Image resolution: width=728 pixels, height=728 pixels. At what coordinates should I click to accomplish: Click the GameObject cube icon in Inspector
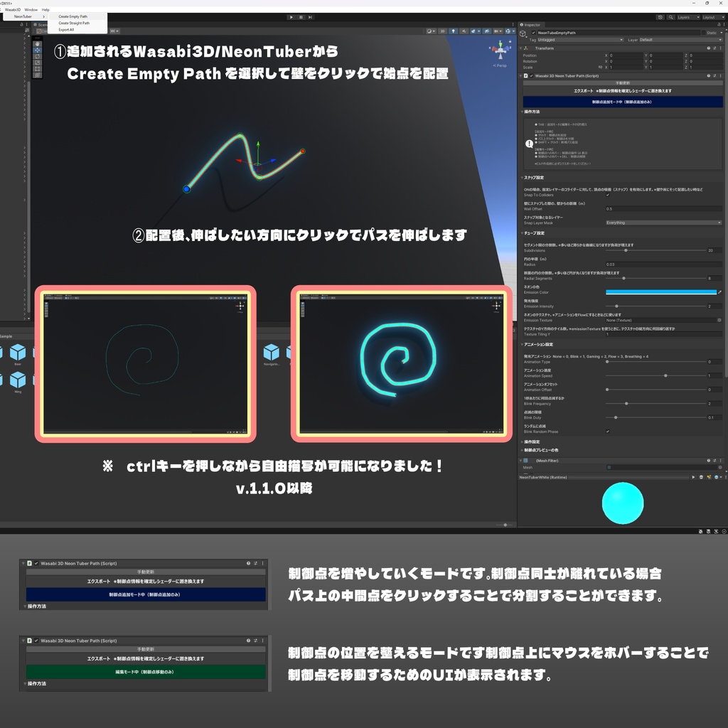pos(523,34)
